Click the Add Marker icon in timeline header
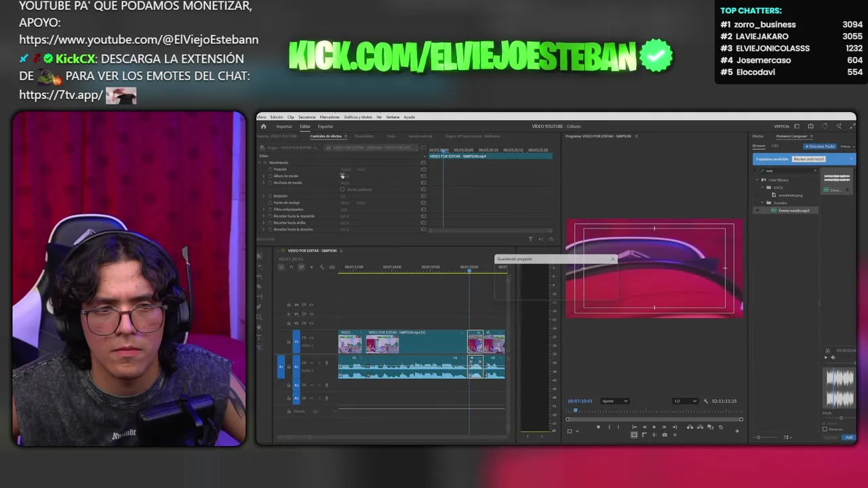The width and height of the screenshot is (868, 488). point(311,267)
